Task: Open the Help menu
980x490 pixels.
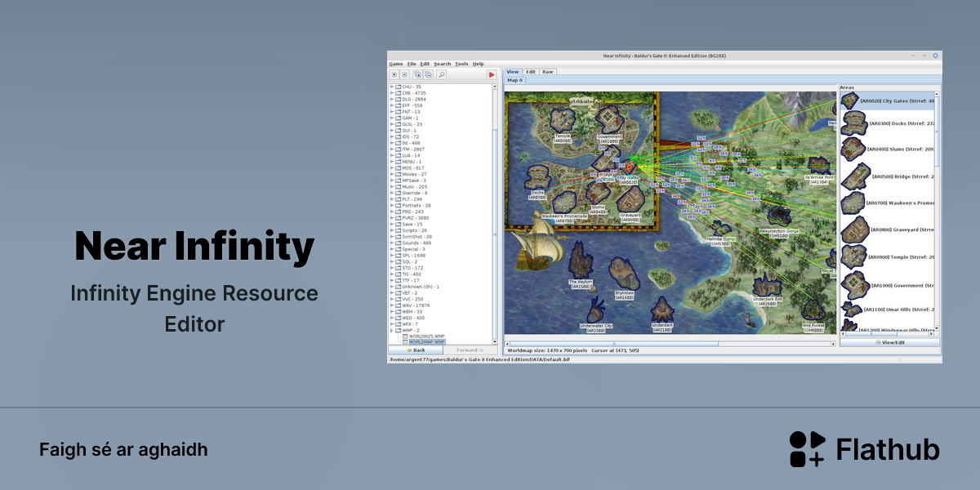Action: coord(479,64)
